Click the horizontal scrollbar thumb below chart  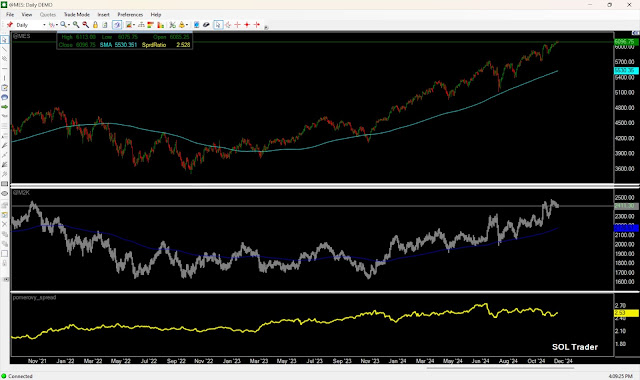click(500, 367)
